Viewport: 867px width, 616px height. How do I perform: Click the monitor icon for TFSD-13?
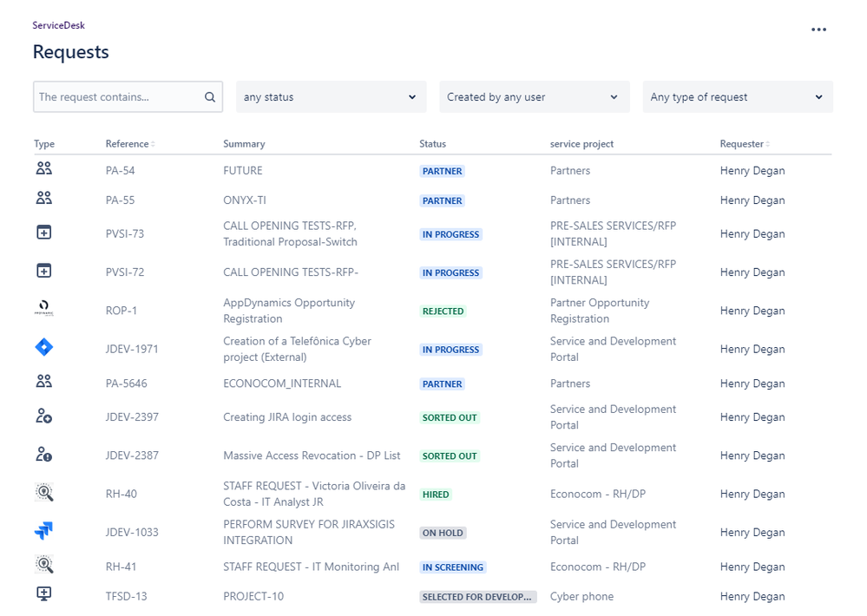(x=43, y=594)
